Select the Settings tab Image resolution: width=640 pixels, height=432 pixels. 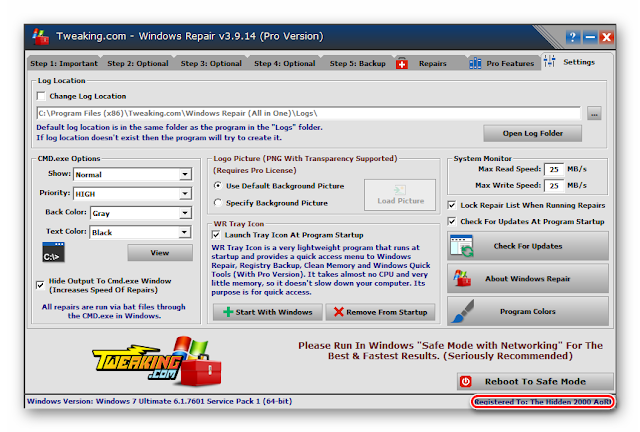(579, 62)
